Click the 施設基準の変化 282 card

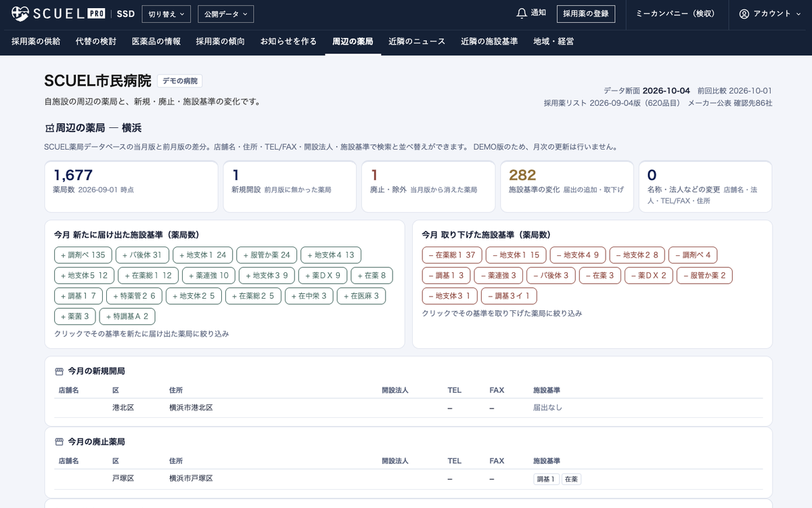[567, 187]
